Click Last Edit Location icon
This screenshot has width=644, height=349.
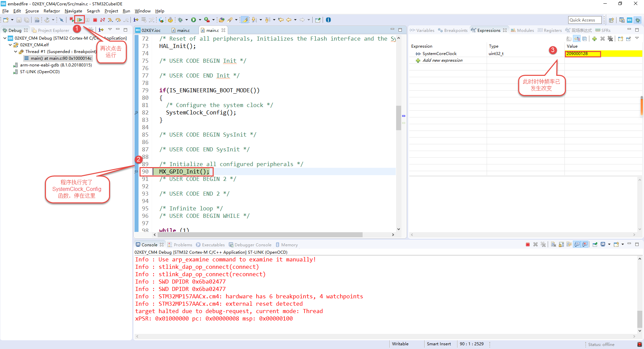[281, 20]
